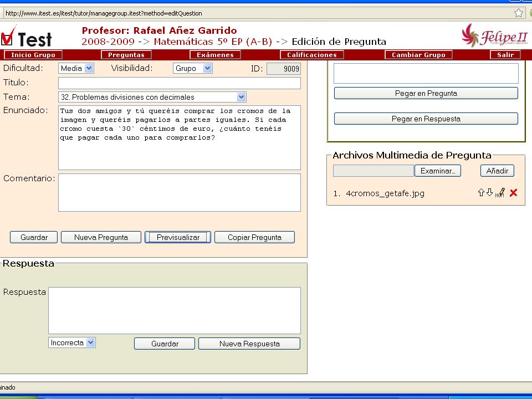Rename 4cromos_getafe.jpg with the pencil icon
Viewport: 532px width, 399px height.
500,193
